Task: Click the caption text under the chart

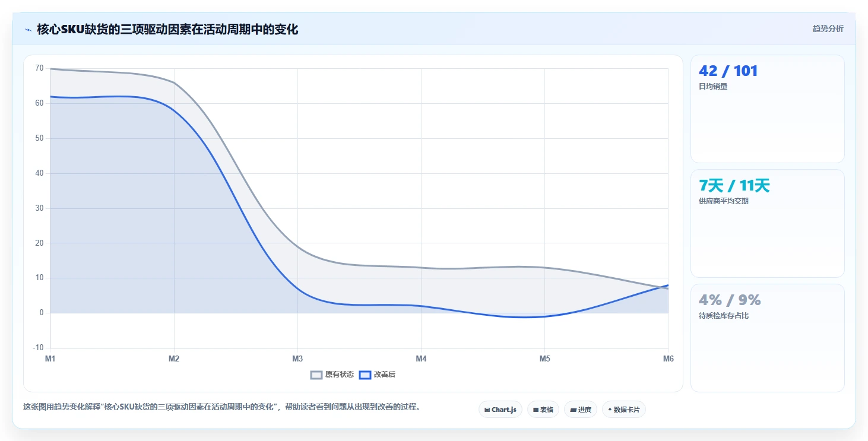Action: click(x=221, y=407)
